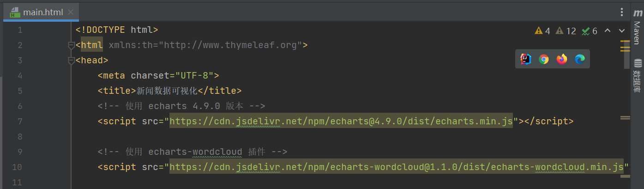Open page in Chrome browser
The width and height of the screenshot is (644, 189).
point(544,59)
